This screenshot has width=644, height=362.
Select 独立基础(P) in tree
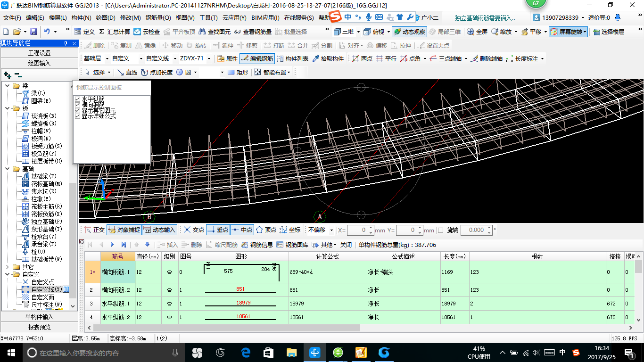point(41,222)
